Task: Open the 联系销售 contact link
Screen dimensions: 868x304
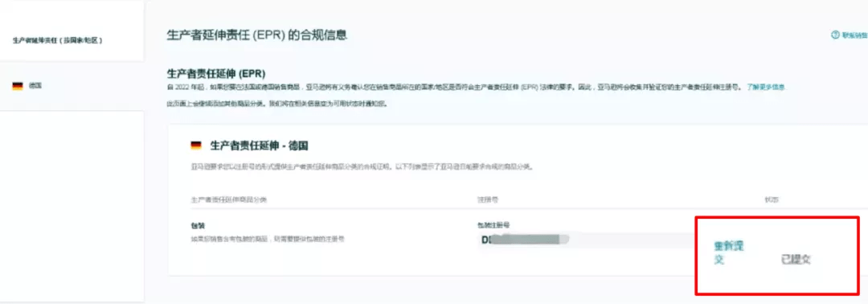Action: 854,35
